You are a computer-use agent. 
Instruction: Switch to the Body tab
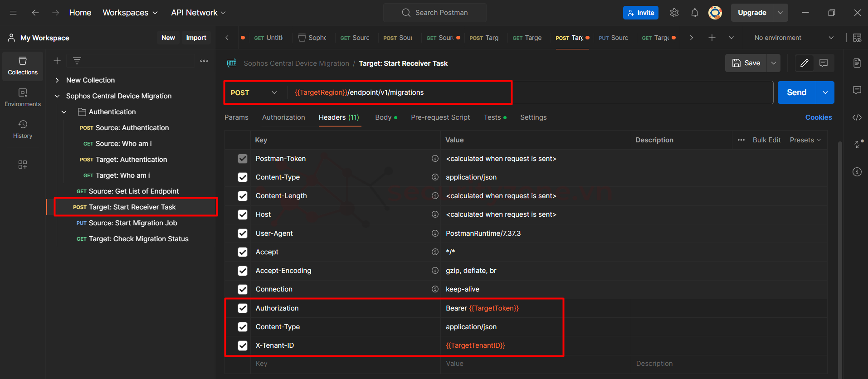tap(386, 117)
